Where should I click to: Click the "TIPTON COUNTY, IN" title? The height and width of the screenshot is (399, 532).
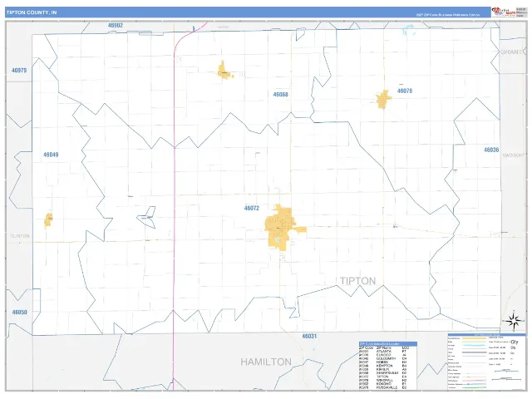click(x=32, y=12)
